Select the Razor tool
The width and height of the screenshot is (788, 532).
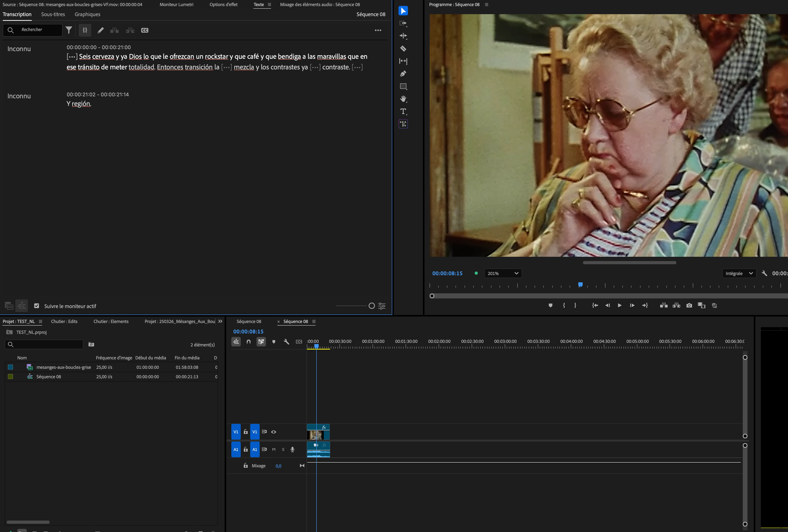[x=403, y=48]
